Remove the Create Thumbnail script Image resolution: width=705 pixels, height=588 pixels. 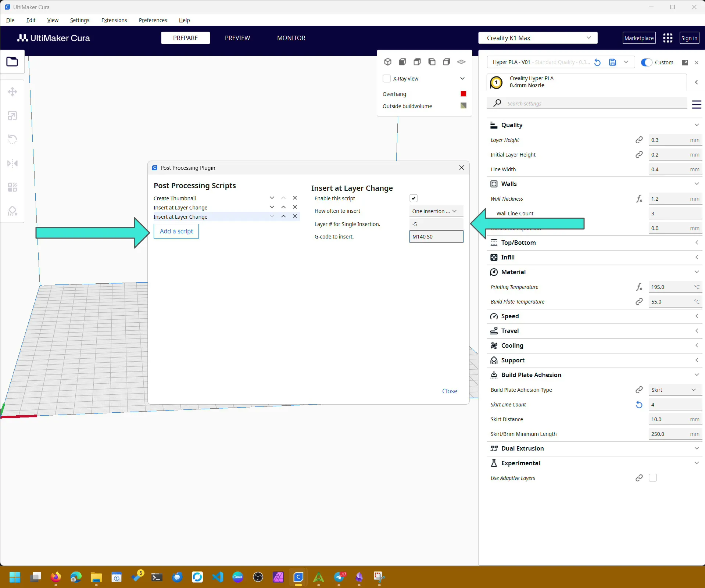[x=295, y=198]
